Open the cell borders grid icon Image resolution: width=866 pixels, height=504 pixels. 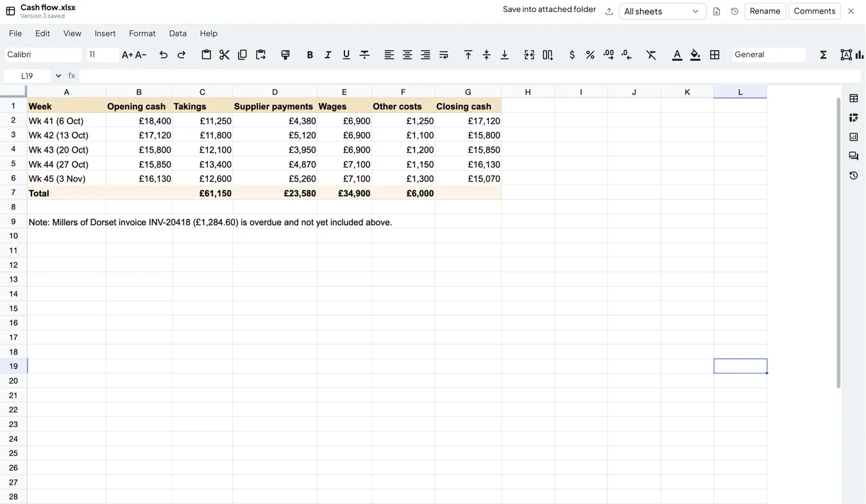[715, 55]
